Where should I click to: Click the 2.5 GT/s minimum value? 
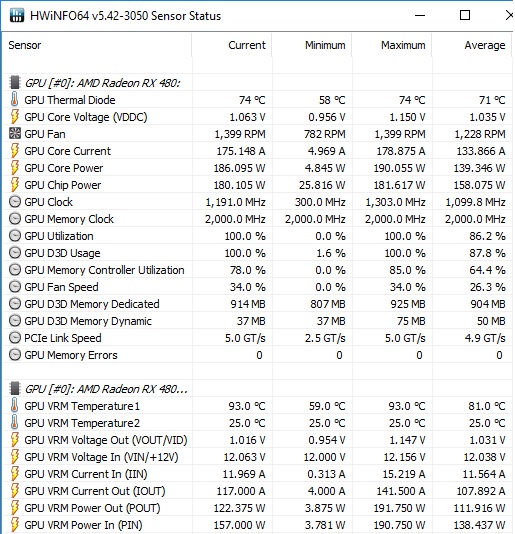(x=325, y=338)
